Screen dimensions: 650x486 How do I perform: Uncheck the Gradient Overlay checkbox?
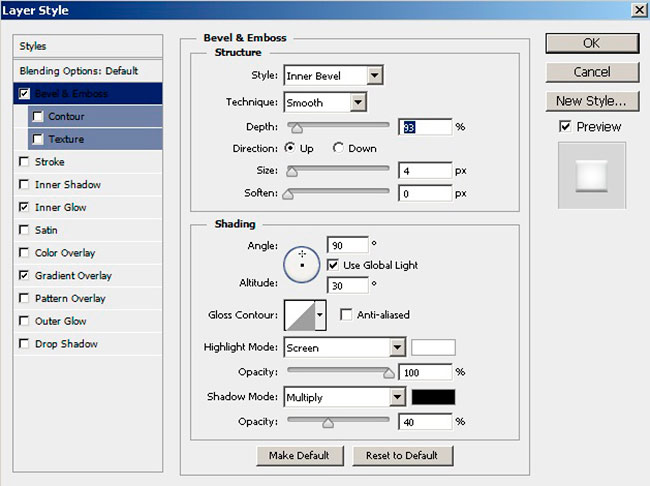coord(24,275)
